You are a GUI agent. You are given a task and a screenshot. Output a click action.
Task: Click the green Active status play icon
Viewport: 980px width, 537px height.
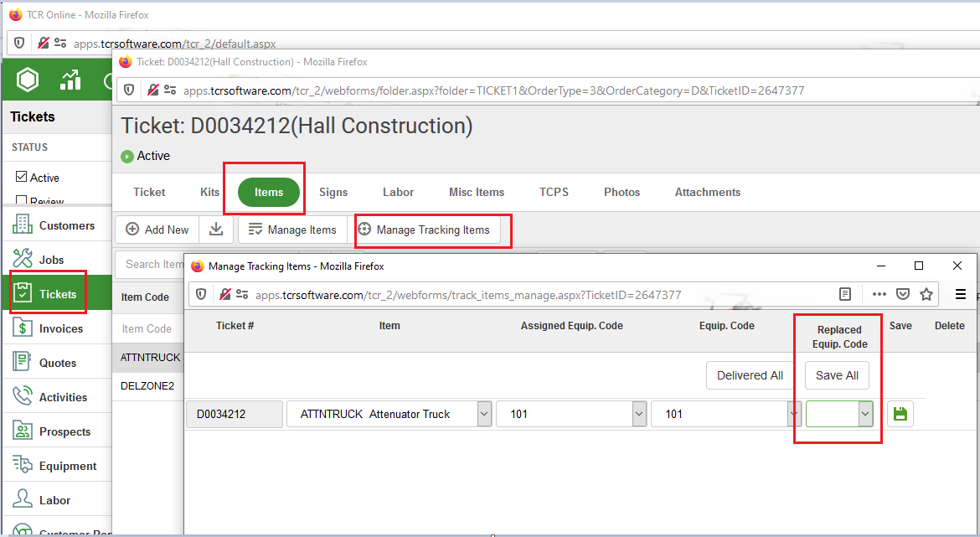coord(126,157)
